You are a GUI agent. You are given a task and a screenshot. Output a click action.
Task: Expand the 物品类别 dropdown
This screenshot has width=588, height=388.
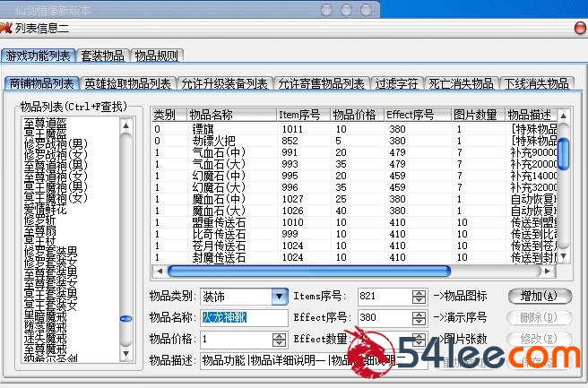click(x=280, y=297)
